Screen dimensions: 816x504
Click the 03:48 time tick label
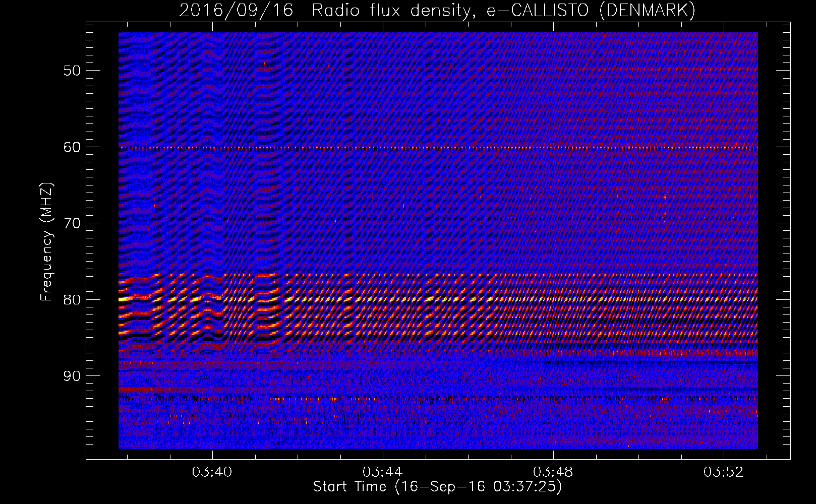[553, 472]
